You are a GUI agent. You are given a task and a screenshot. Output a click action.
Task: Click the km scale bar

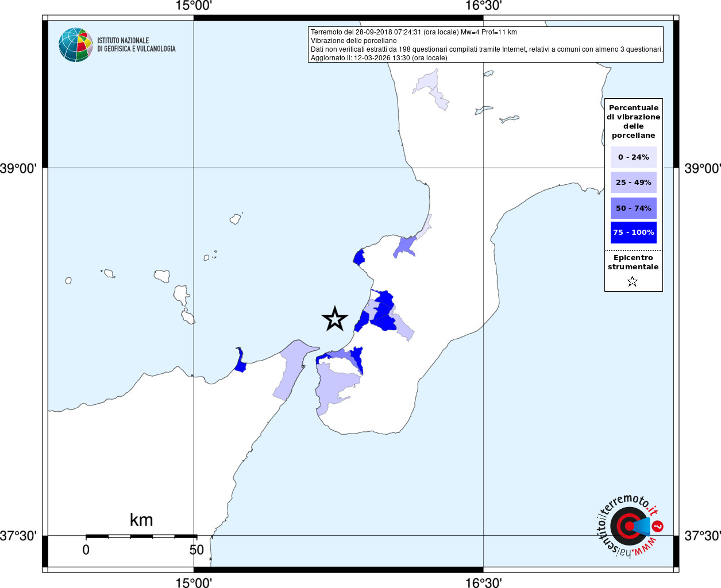[141, 536]
